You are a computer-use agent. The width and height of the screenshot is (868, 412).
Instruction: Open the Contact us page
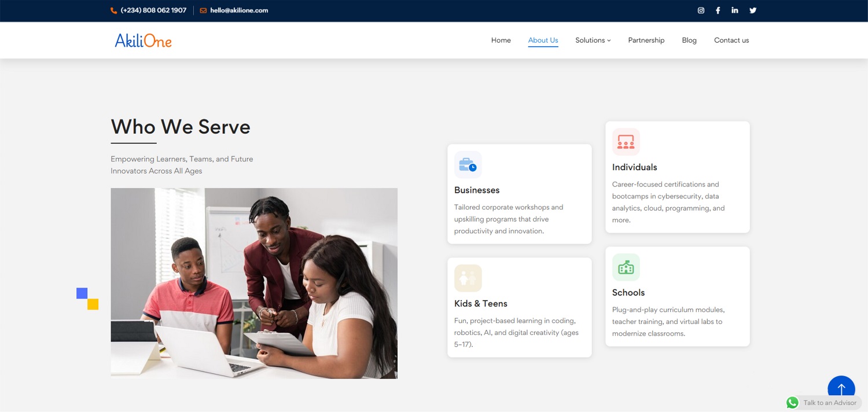pos(731,41)
